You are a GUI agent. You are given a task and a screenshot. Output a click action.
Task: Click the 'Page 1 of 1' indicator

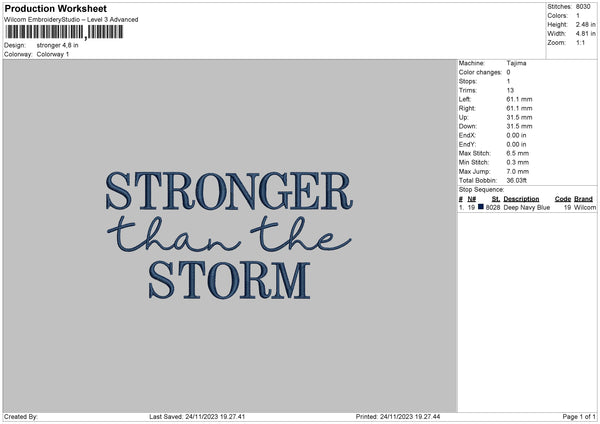click(x=579, y=417)
